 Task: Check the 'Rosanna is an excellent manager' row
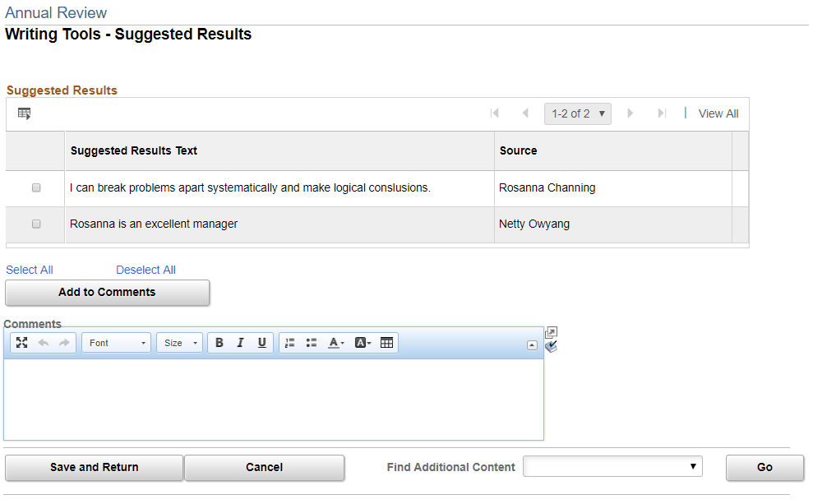tap(35, 224)
